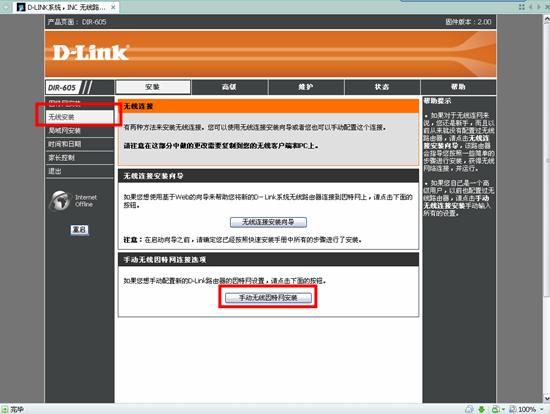550x414 pixels.
Task: Click the status bar 完毕 page icon
Action: click(x=5, y=409)
